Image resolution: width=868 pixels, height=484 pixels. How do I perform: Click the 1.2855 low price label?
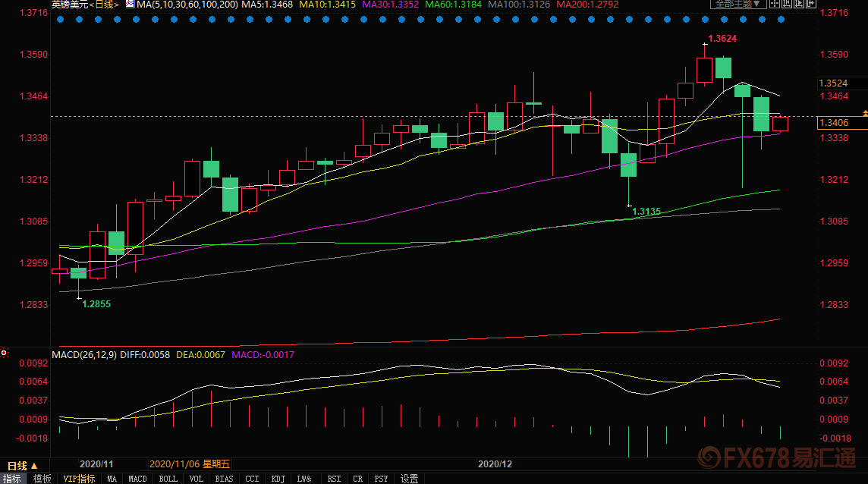click(96, 304)
